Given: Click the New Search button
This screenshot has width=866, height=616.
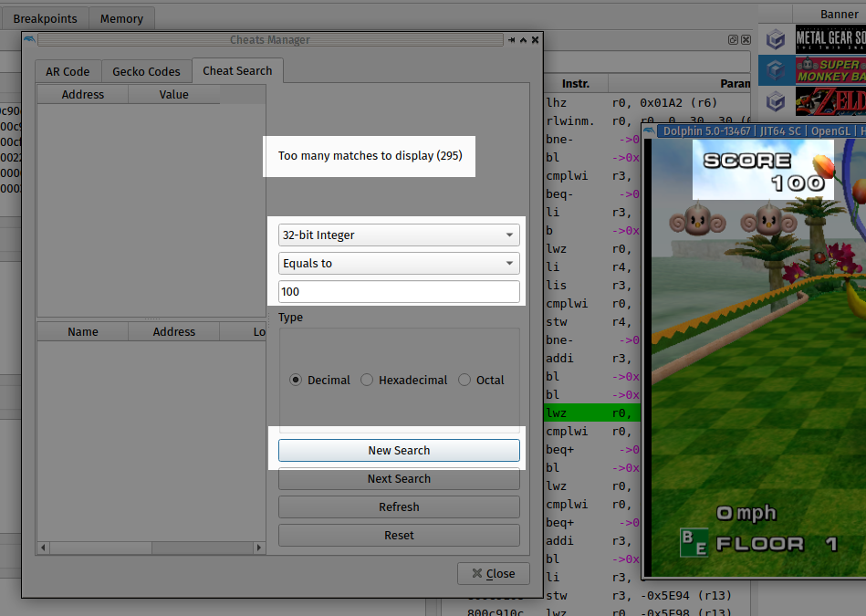Looking at the screenshot, I should 399,450.
